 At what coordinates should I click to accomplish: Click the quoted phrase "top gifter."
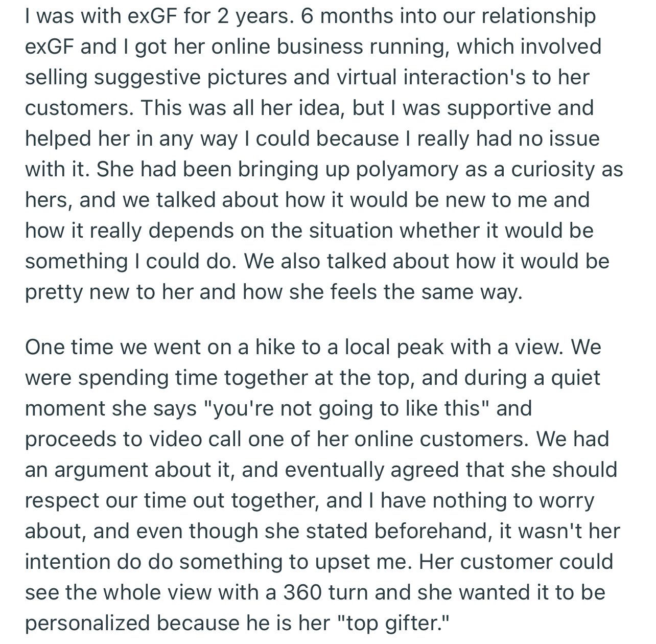coord(393,624)
